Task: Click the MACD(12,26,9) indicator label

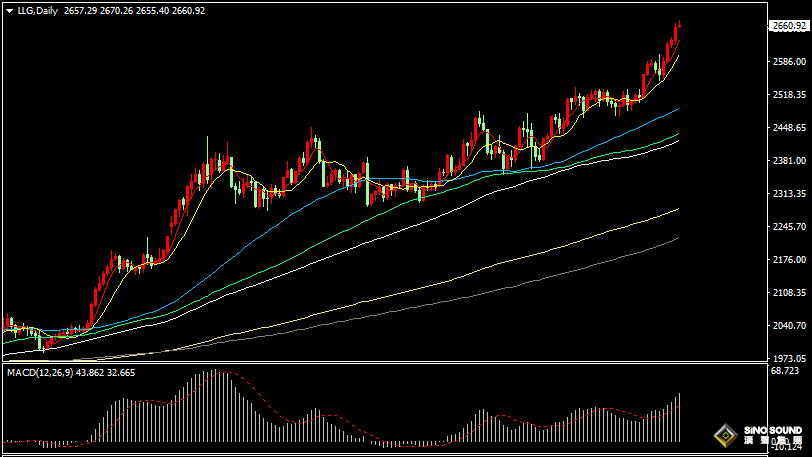Action: point(40,373)
